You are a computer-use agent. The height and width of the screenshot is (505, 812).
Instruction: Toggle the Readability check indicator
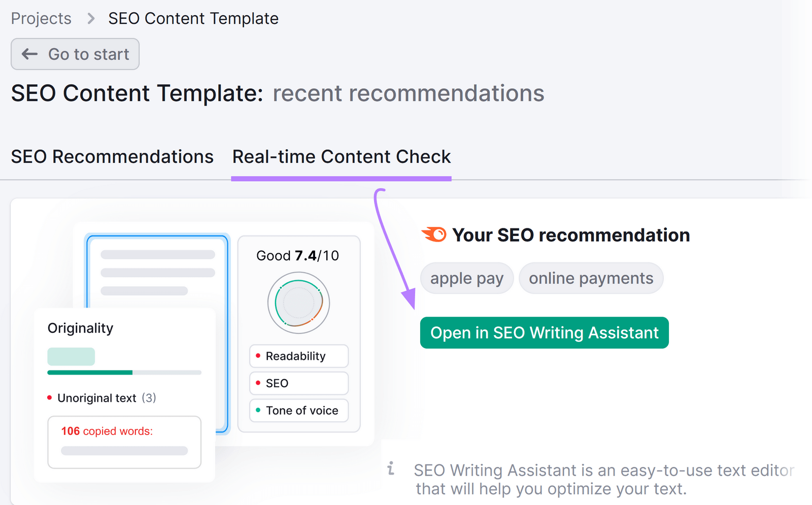click(x=298, y=356)
